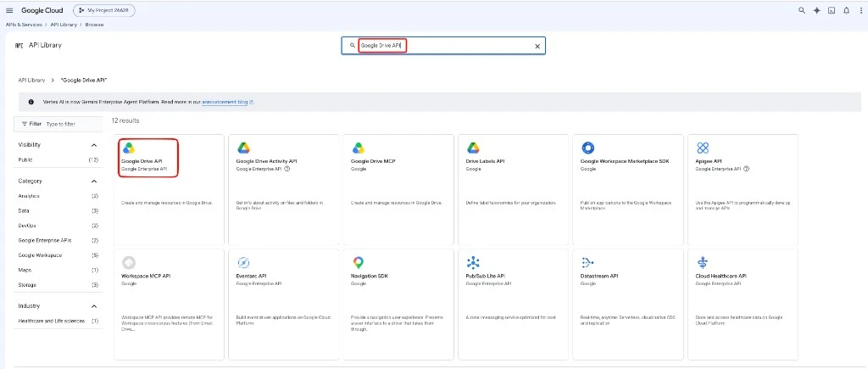Go to APIs & Services breadcrumb
Viewport: 868px width, 369px height.
[23, 25]
